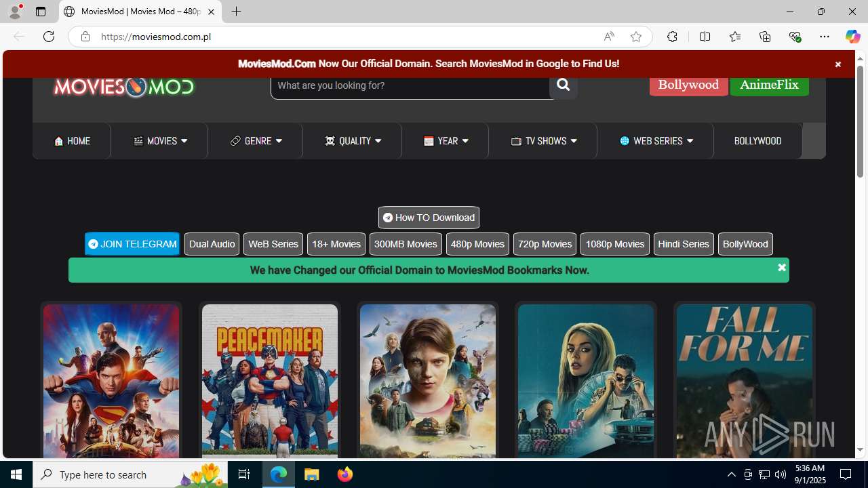View site information padlock icon
This screenshot has width=868, height=488.
85,37
